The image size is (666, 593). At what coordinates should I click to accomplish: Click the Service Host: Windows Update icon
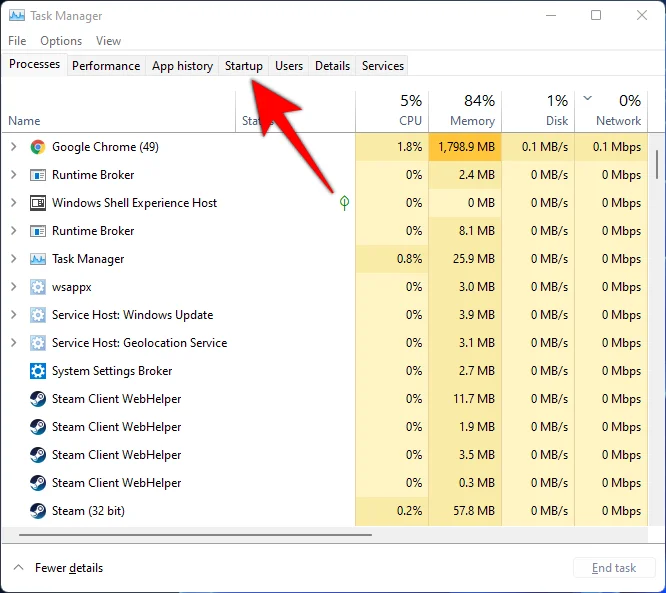[38, 315]
